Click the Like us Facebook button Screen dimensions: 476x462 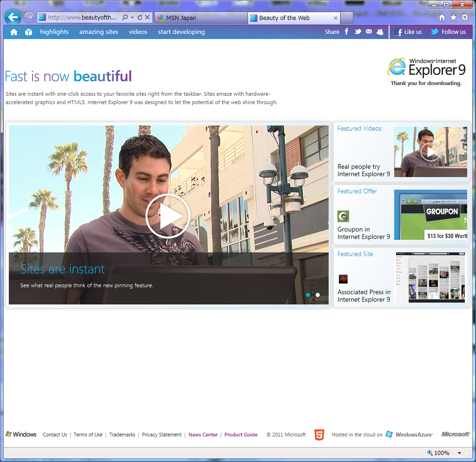click(408, 32)
